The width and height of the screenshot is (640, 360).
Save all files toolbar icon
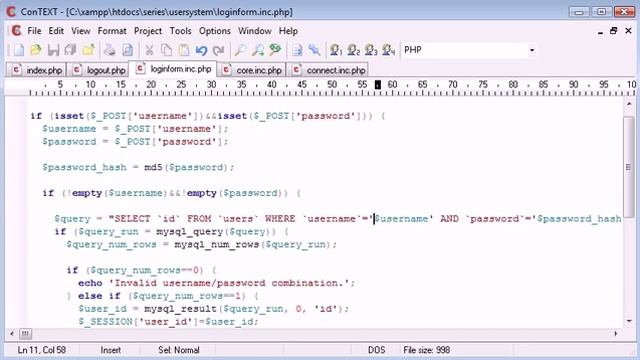[71, 50]
